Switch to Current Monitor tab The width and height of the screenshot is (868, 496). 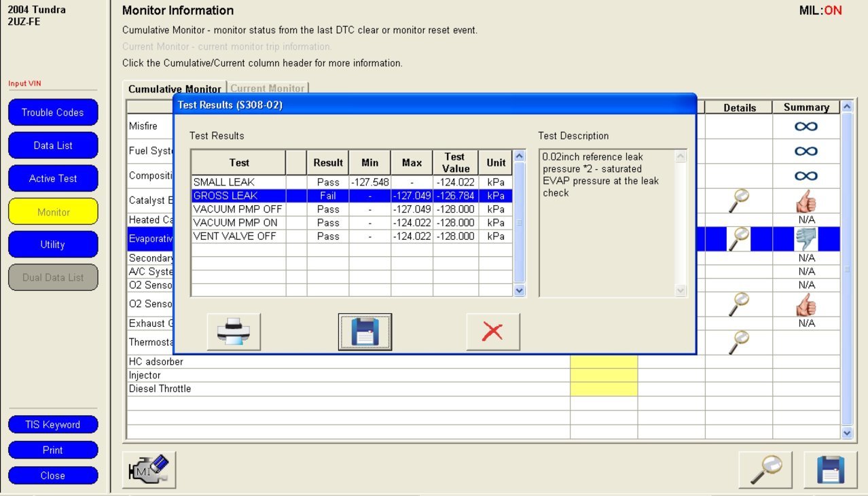[268, 88]
